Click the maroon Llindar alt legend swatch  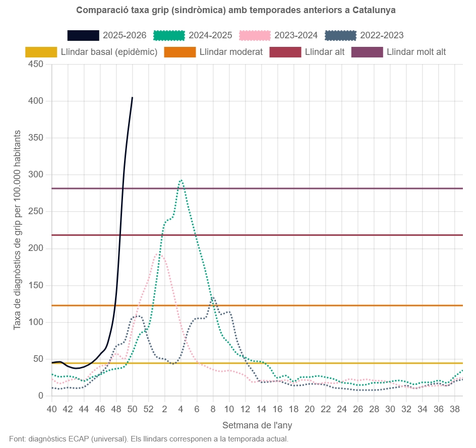coord(286,51)
